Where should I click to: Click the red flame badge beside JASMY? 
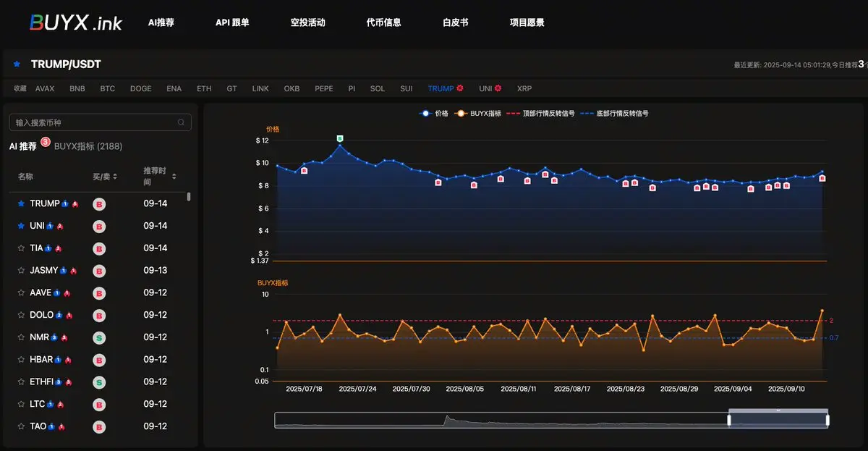[74, 271]
